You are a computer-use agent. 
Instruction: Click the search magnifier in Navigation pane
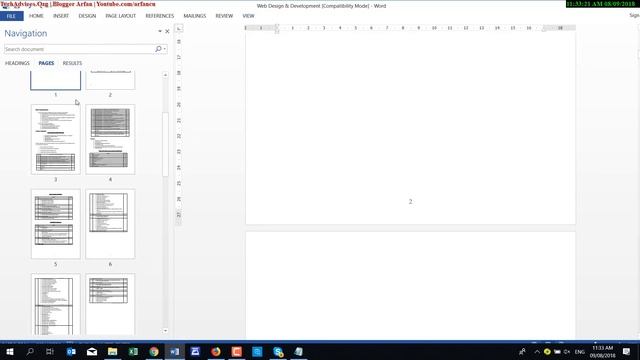[158, 49]
